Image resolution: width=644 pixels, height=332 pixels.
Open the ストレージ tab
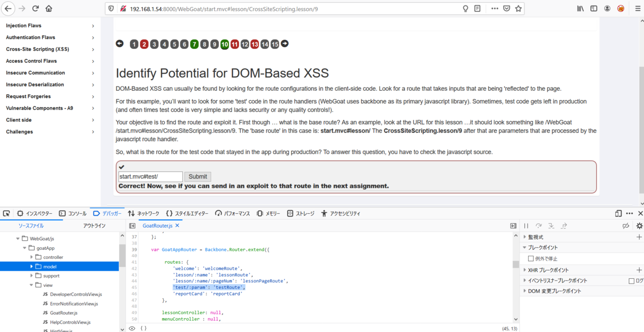pyautogui.click(x=301, y=213)
